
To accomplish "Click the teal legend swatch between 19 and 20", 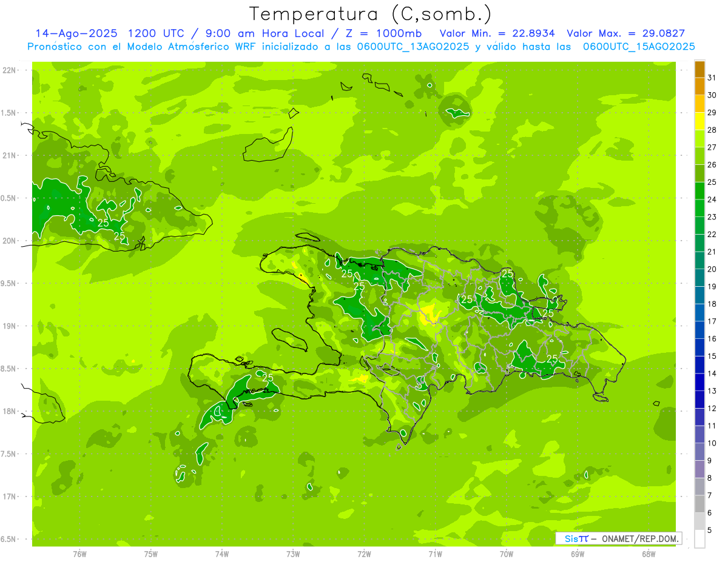I will 699,278.
